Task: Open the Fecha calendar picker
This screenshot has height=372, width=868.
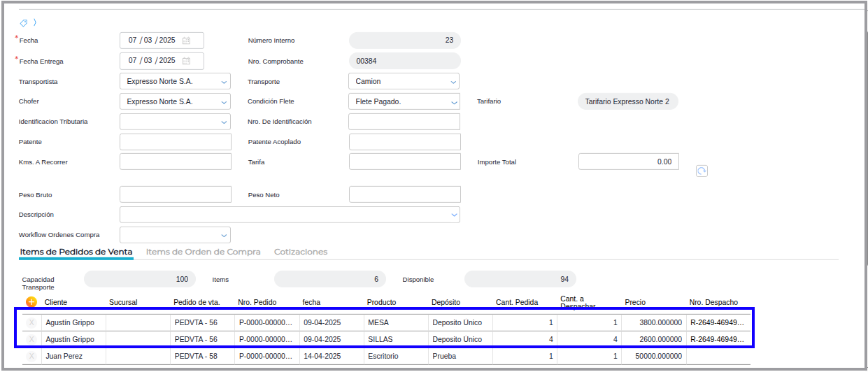Action: point(187,41)
